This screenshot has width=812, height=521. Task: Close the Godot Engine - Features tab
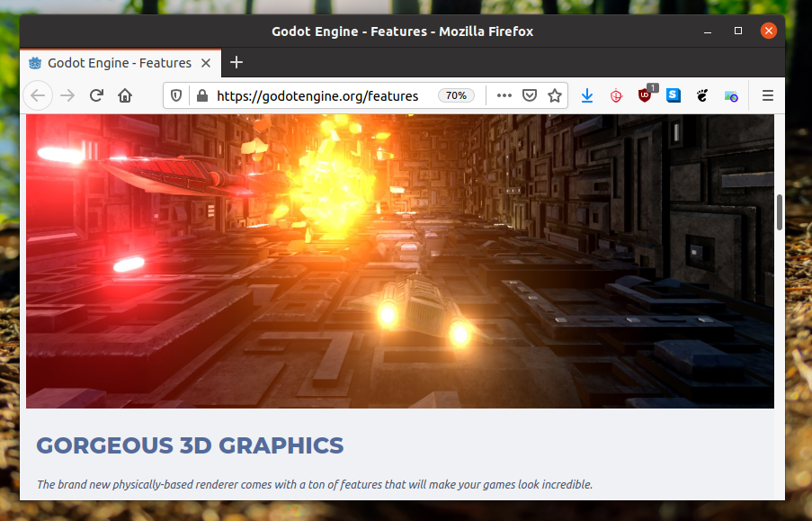coord(206,63)
